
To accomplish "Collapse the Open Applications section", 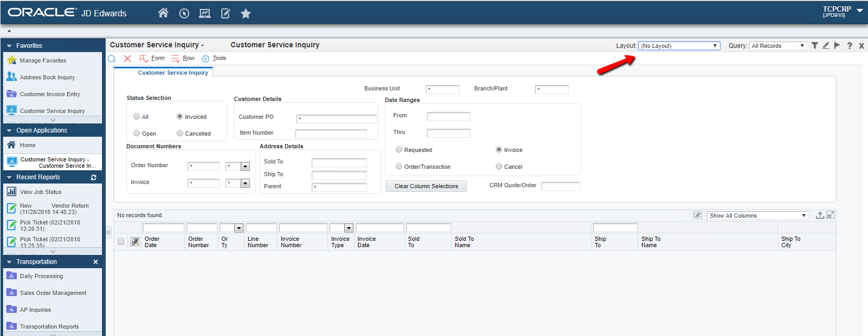I will point(9,131).
